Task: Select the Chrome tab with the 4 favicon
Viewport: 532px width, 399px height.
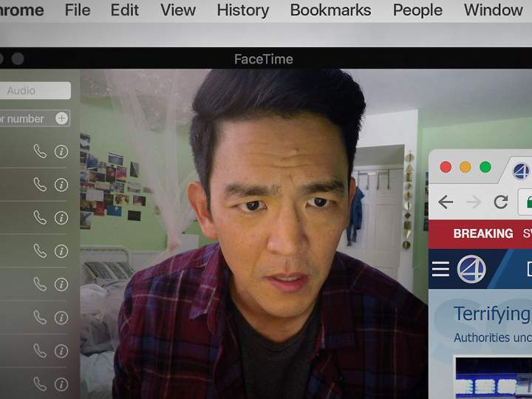Action: 521,171
